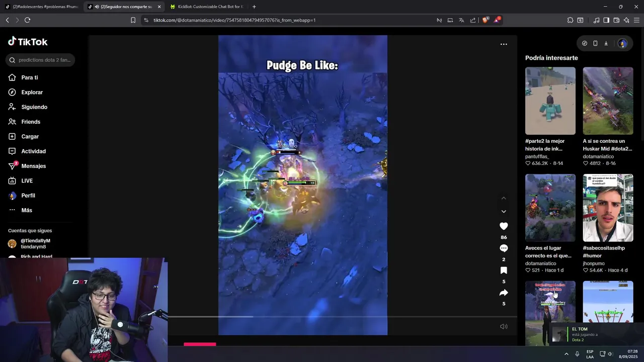Click the get-app phone icon

[595, 43]
